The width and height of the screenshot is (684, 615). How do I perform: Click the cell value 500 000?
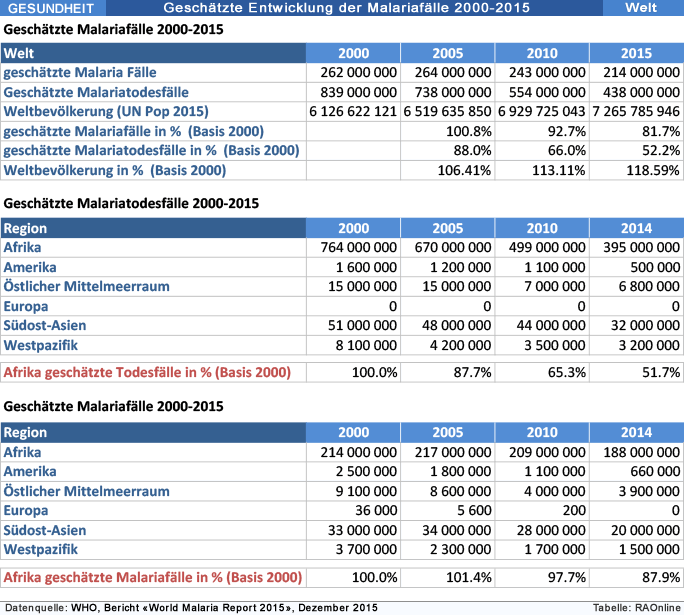pyautogui.click(x=655, y=267)
